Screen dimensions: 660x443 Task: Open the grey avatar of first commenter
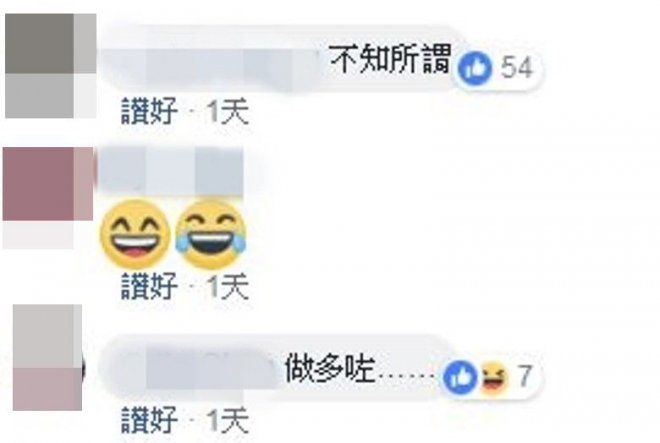point(51,66)
